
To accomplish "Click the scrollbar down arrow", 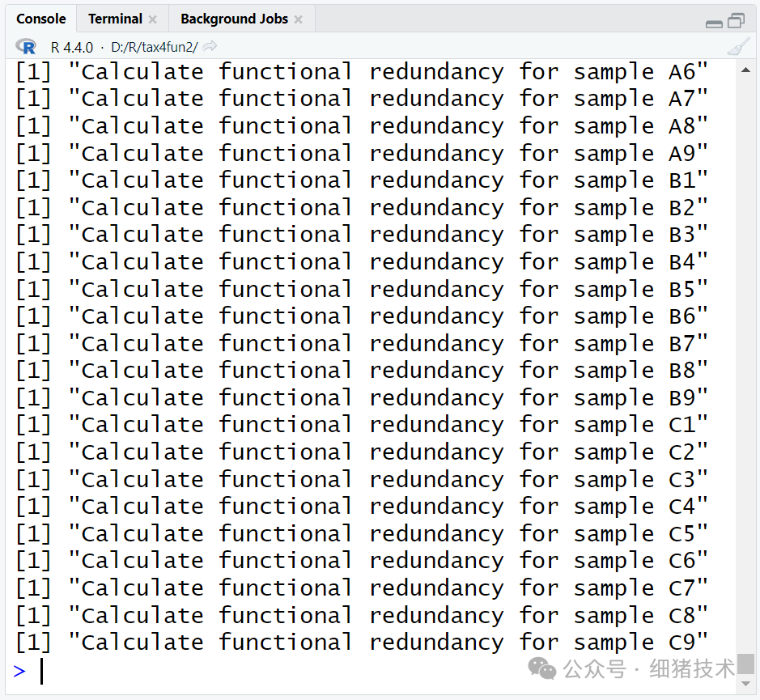I will (x=747, y=684).
